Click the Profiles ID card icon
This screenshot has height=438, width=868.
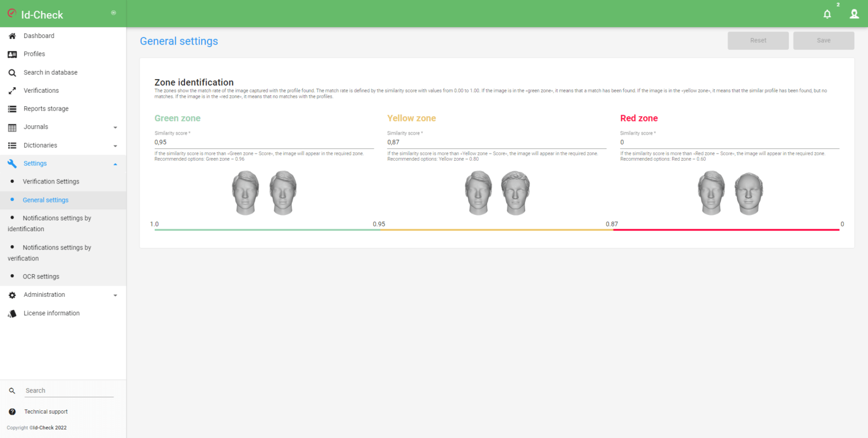tap(12, 54)
